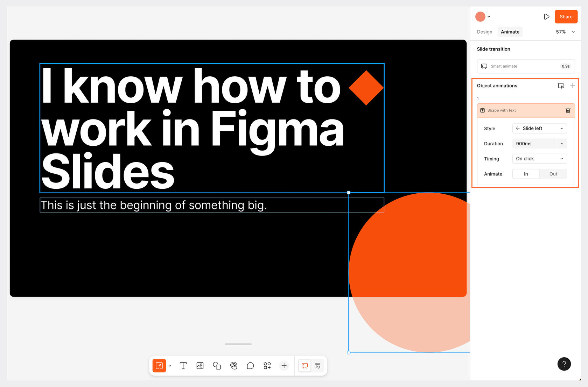Select the Shape tool

[x=217, y=366]
